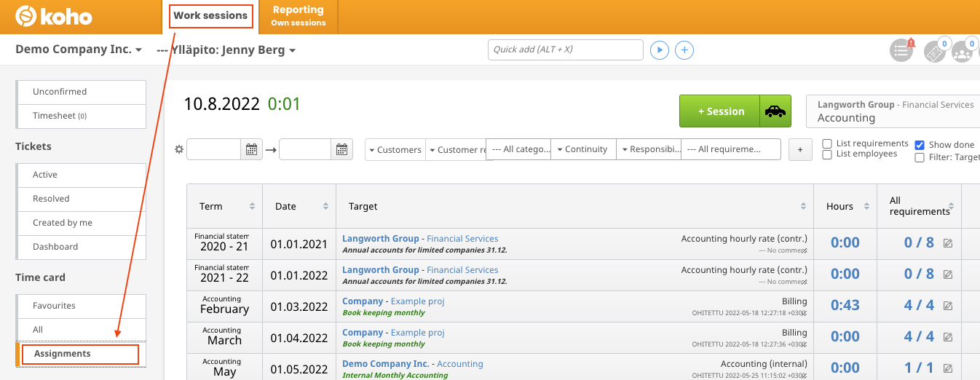
Task: Click the plus button to add a filter
Action: point(800,149)
